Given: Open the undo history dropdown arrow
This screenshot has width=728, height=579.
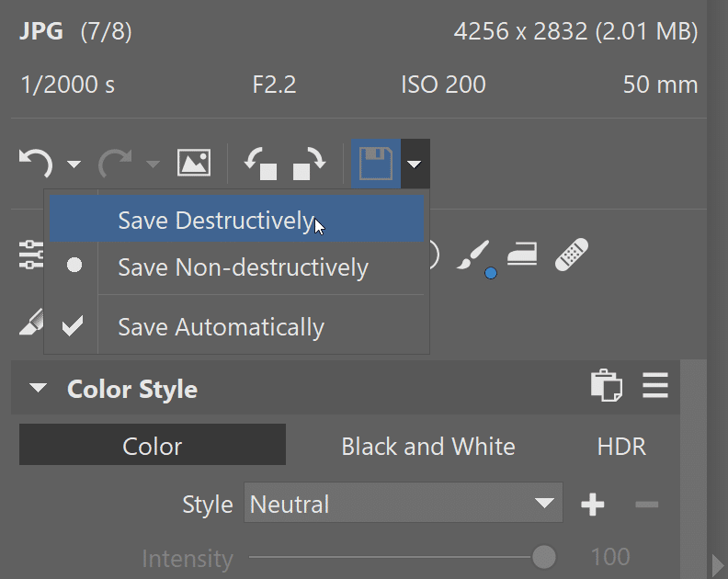Looking at the screenshot, I should (74, 165).
